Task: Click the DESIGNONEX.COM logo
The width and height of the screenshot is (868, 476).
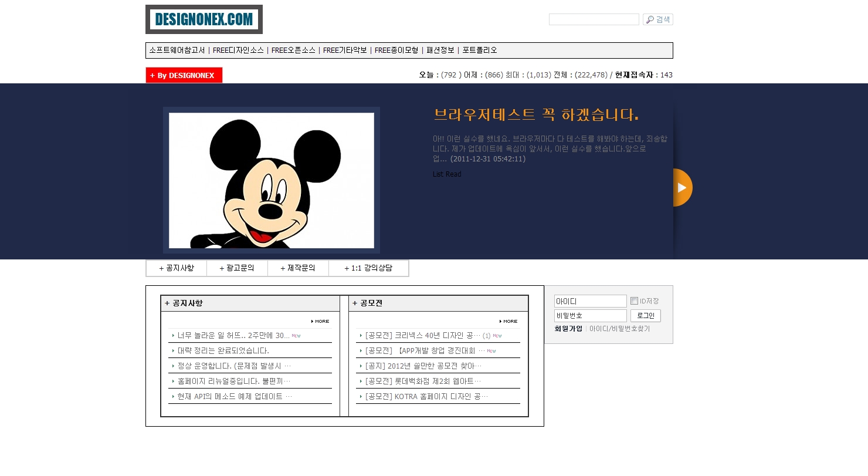Action: (x=204, y=19)
